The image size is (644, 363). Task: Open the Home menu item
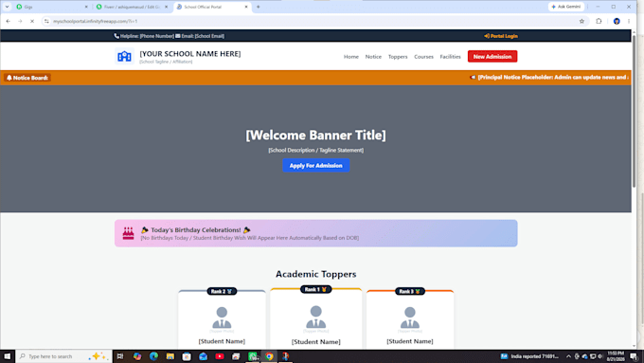click(351, 57)
